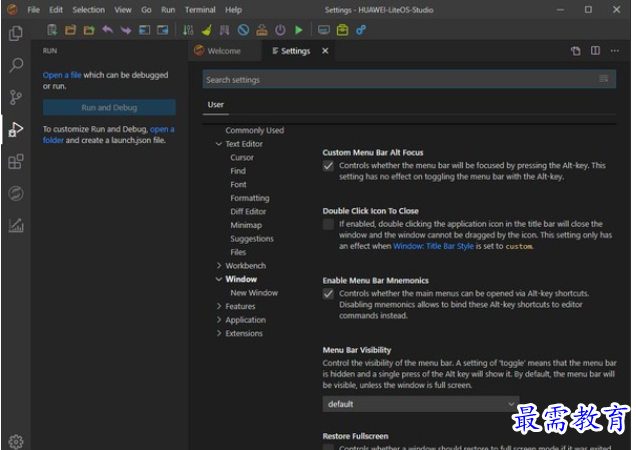Click the Run and Debug button
Viewport: 636px width, 450px height.
pyautogui.click(x=109, y=108)
